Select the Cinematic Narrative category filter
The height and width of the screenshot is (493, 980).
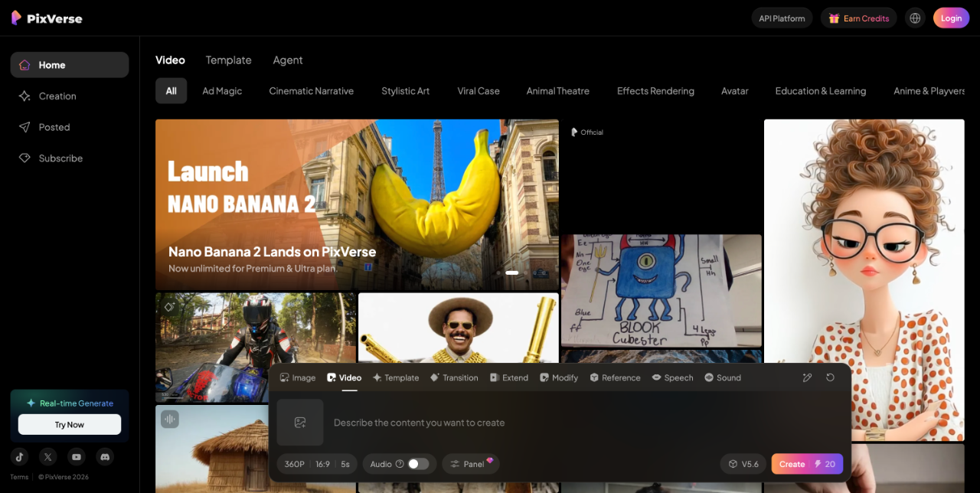point(311,91)
